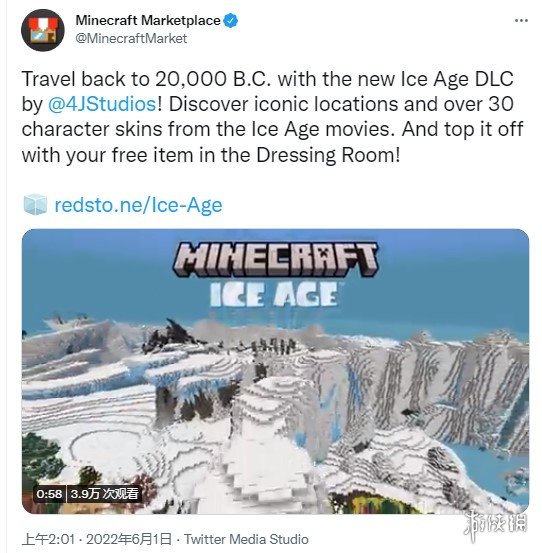Click the ice cube emoji

(35, 204)
